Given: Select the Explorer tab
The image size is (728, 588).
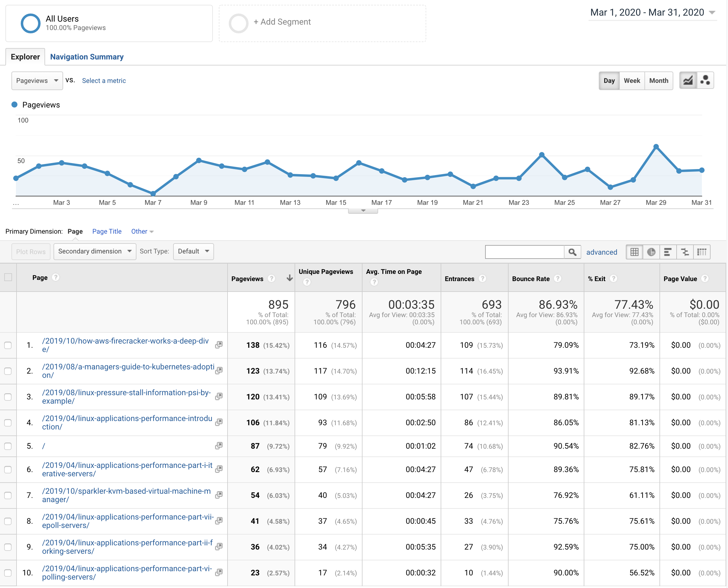Looking at the screenshot, I should coord(25,56).
